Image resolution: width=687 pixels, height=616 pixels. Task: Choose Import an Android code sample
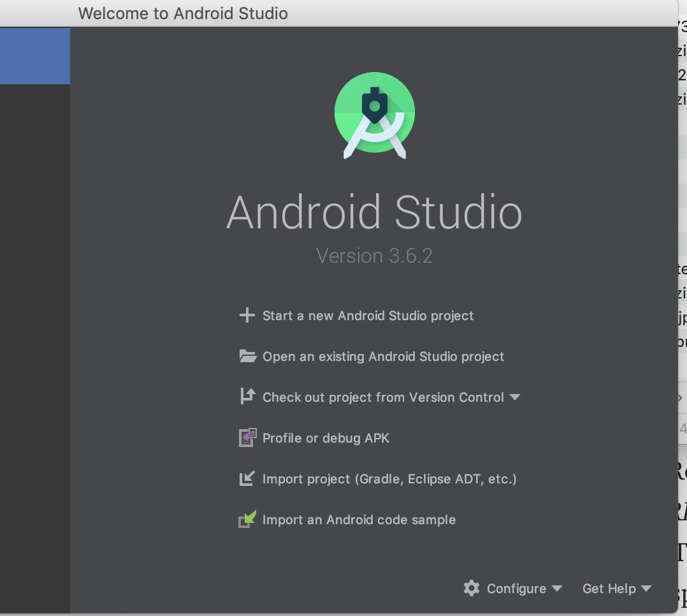tap(359, 520)
